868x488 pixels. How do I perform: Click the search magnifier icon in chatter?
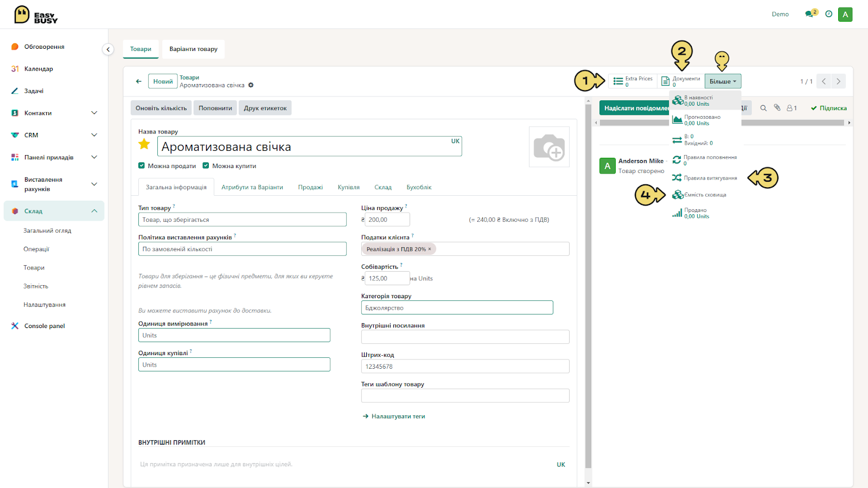point(763,108)
